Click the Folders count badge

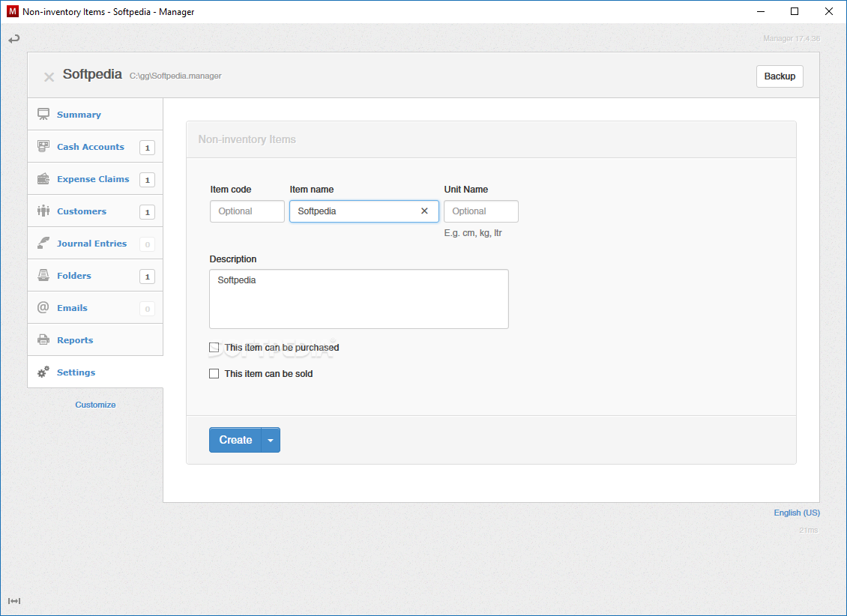147,277
